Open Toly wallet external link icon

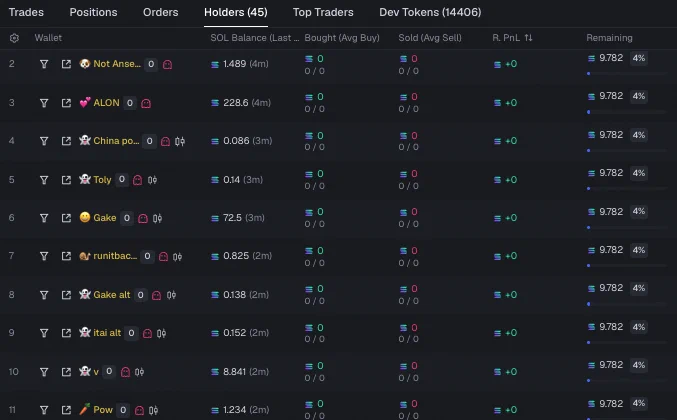coord(66,180)
